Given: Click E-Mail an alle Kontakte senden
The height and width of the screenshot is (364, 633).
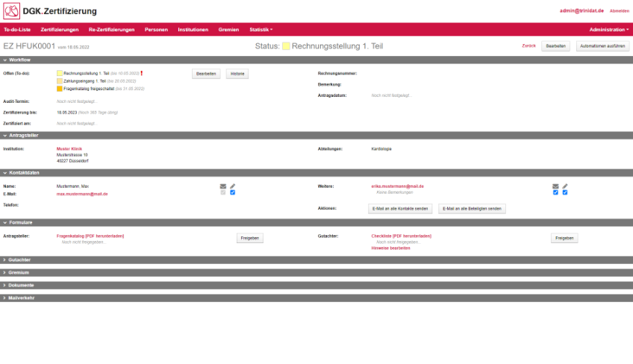Looking at the screenshot, I should (x=400, y=209).
